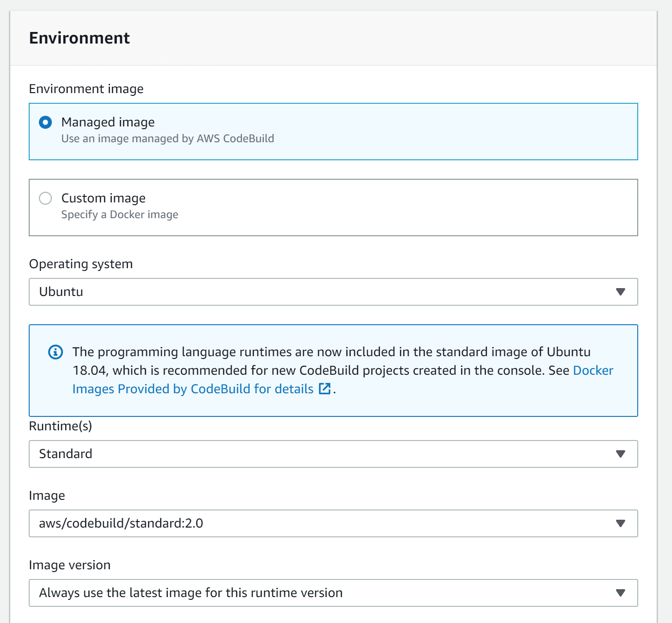Click the Environment image label
The width and height of the screenshot is (672, 623).
[86, 88]
